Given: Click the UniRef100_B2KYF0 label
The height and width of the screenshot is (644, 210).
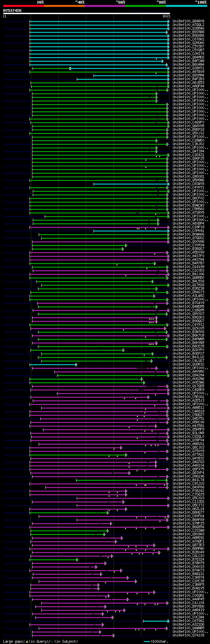Looking at the screenshot, I should coord(188,350).
